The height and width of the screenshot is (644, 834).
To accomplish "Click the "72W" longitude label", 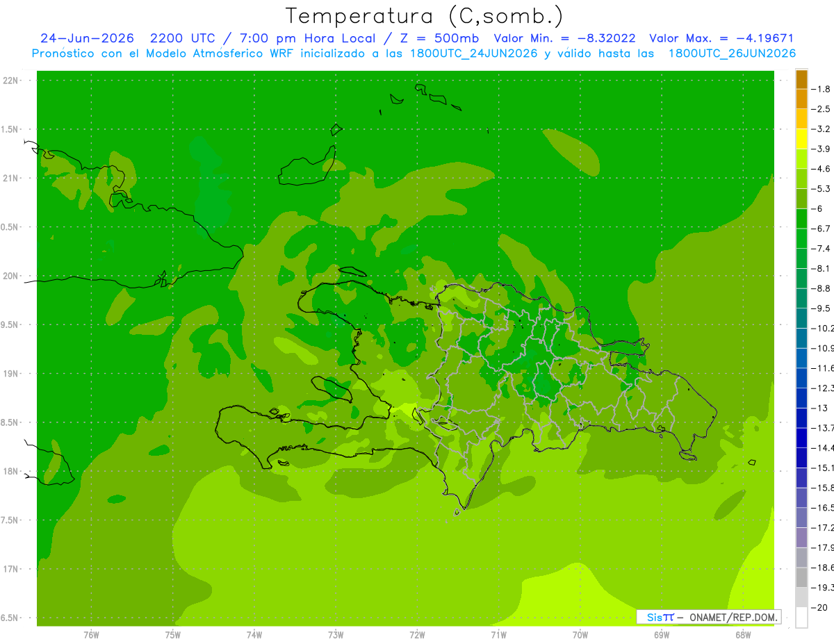I will pos(417,635).
